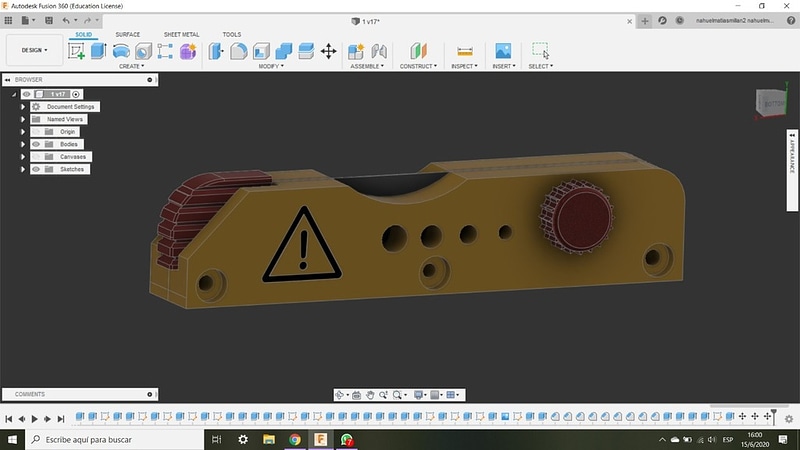Image resolution: width=800 pixels, height=450 pixels.
Task: Click the Save icon in top bar
Action: tap(49, 20)
